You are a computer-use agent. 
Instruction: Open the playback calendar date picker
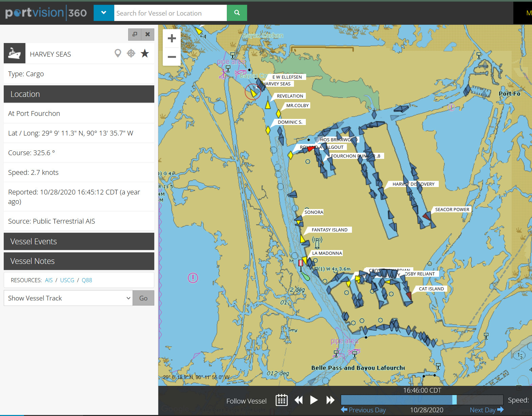[x=281, y=400]
